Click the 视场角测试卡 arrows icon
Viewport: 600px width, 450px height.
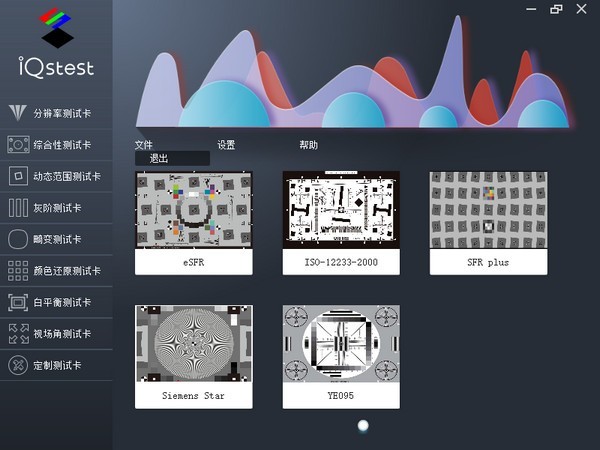(18, 334)
